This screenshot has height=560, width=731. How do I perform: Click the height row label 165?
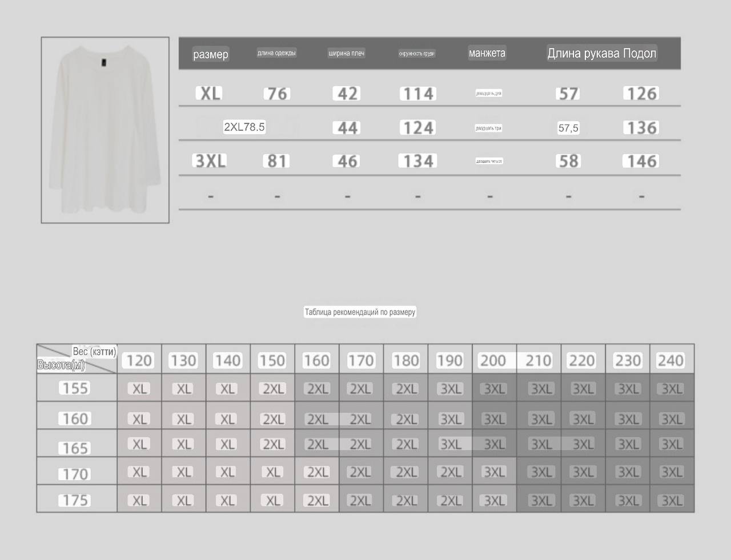(75, 448)
